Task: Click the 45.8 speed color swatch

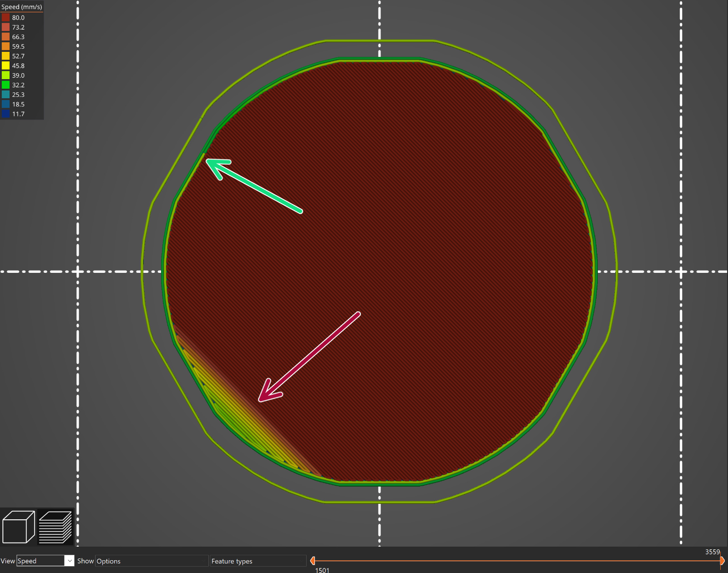Action: [x=5, y=65]
